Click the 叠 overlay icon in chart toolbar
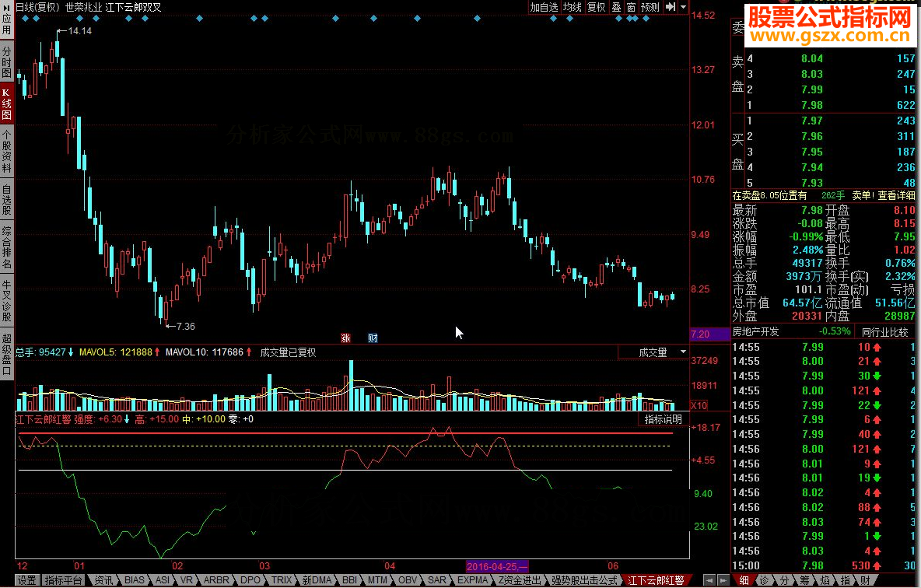 [x=616, y=7]
